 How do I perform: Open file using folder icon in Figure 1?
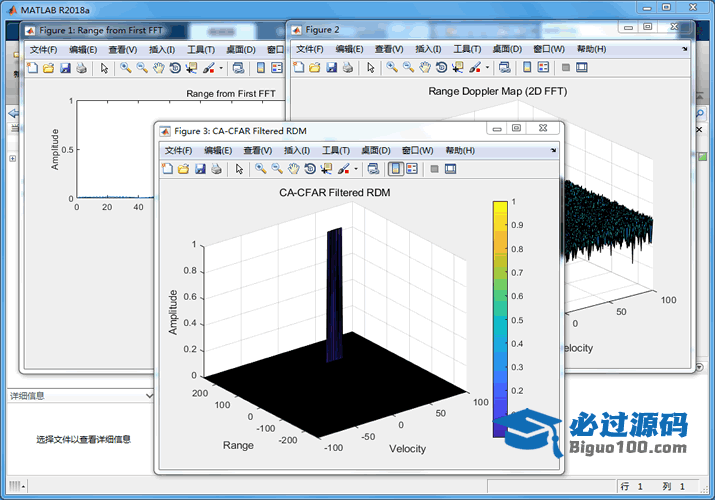click(x=48, y=68)
